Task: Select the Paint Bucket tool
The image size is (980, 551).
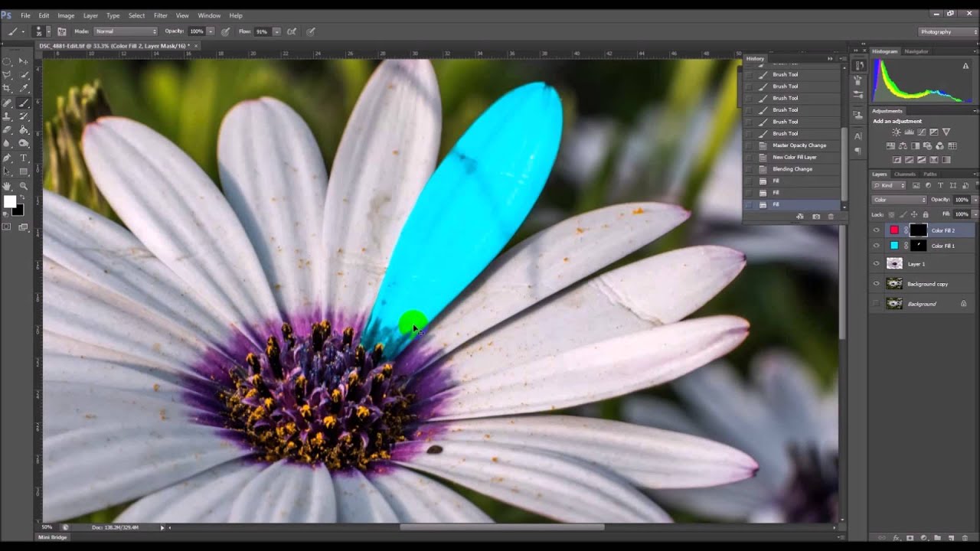Action: pyautogui.click(x=23, y=130)
